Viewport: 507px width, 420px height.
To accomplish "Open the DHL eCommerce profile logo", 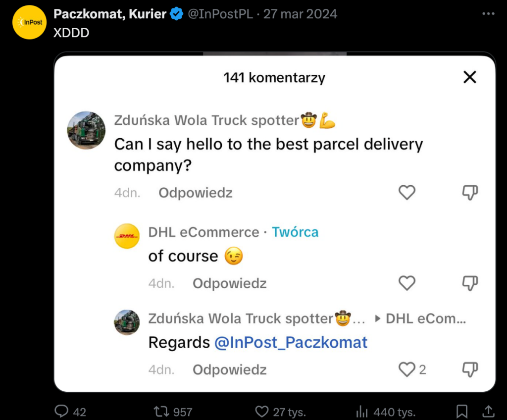I will click(127, 236).
